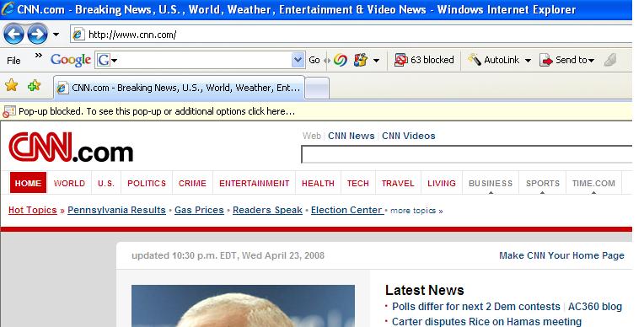Open the WORLD section
The image size is (644, 327).
coord(69,183)
